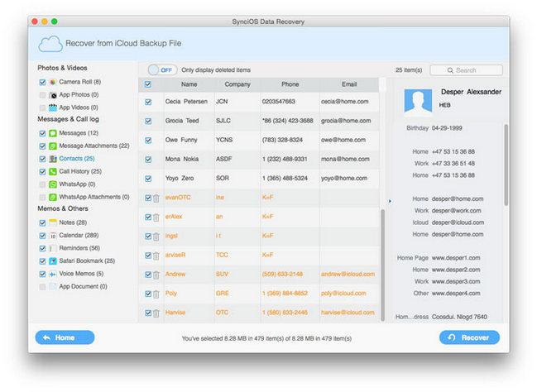Click the Calendar icon
The width and height of the screenshot is (537, 392).
(53, 236)
